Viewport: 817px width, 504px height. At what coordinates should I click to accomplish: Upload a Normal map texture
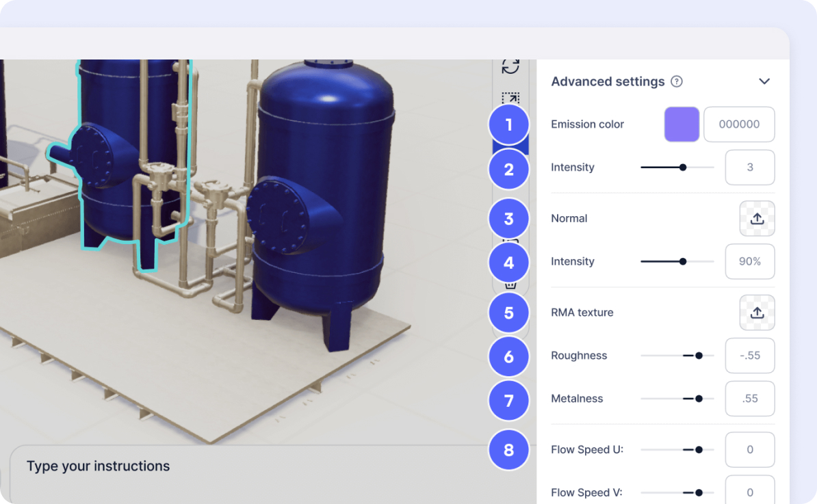[757, 219]
